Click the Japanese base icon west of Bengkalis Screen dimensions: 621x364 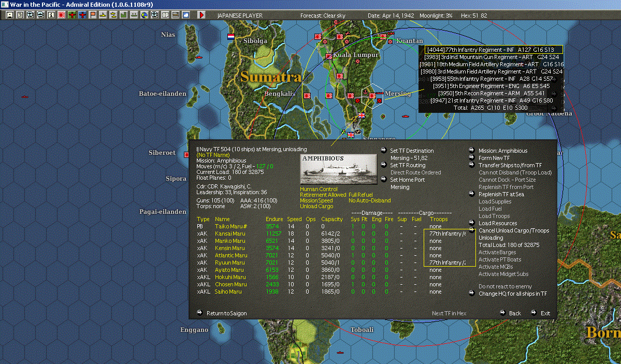point(307,95)
